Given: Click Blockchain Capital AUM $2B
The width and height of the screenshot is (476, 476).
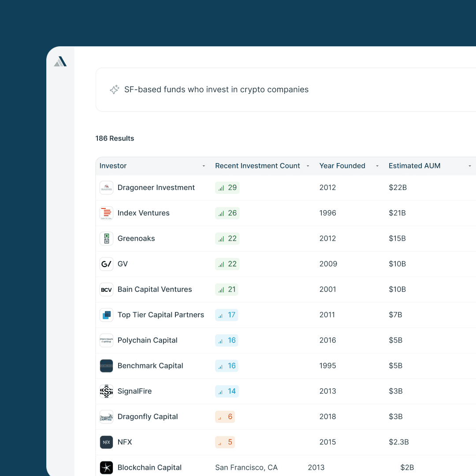Looking at the screenshot, I should (x=407, y=468).
